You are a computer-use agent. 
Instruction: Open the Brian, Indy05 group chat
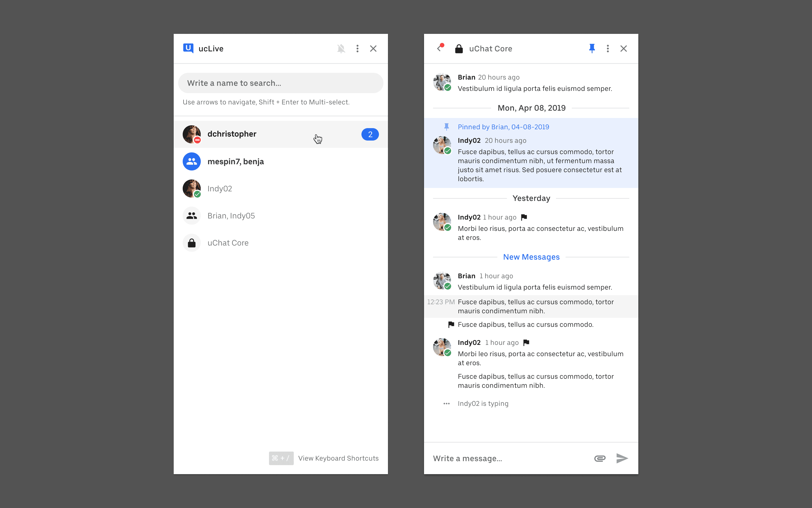(281, 216)
